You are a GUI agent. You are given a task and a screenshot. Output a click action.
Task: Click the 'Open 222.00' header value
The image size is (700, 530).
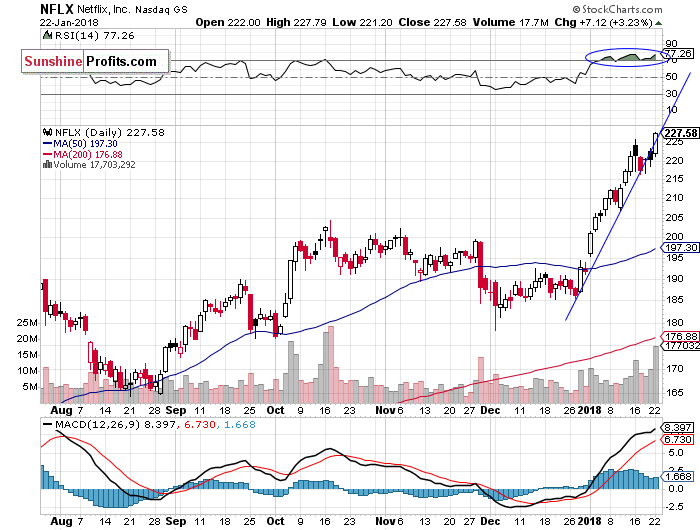coord(228,22)
